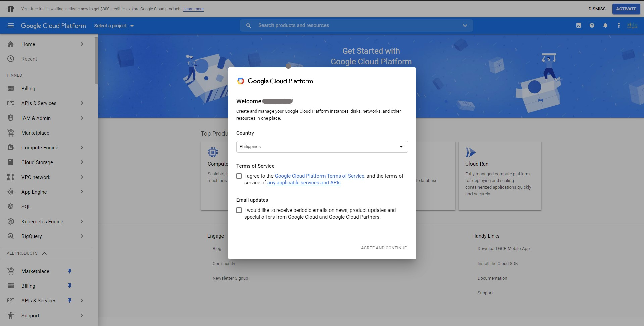Screen dimensions: 644x326
Task: Click the Agree and Continue button
Action: pos(384,248)
